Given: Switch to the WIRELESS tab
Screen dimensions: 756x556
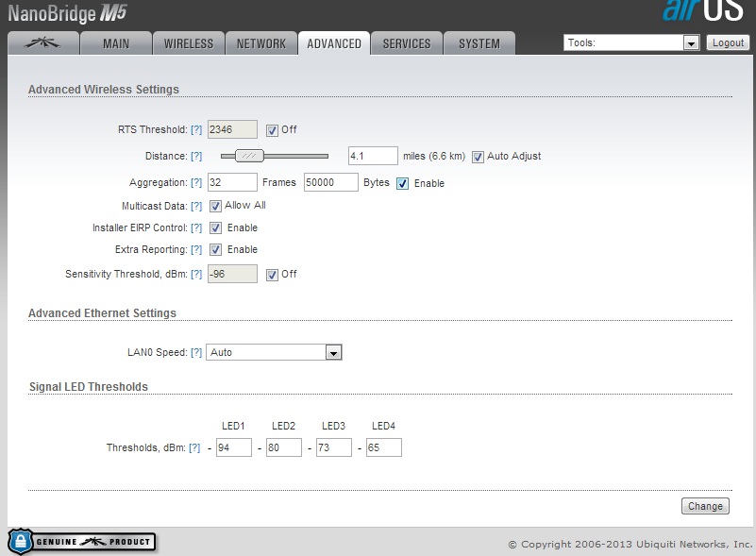Looking at the screenshot, I should 189,43.
